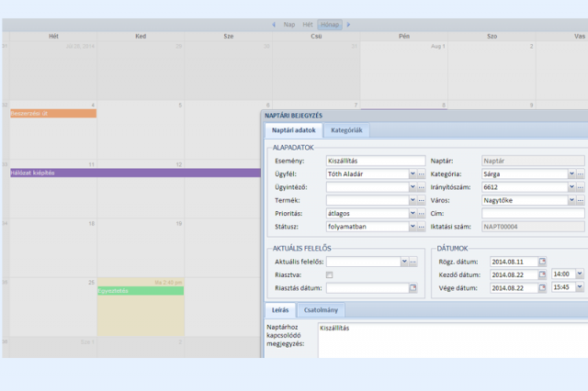Click the ellipsis button next to Aktuális felelős
Screen dimensions: 588x391
click(x=414, y=262)
